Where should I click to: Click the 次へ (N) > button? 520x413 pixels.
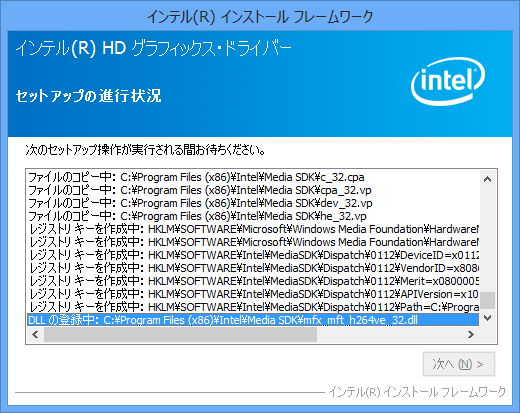[459, 364]
